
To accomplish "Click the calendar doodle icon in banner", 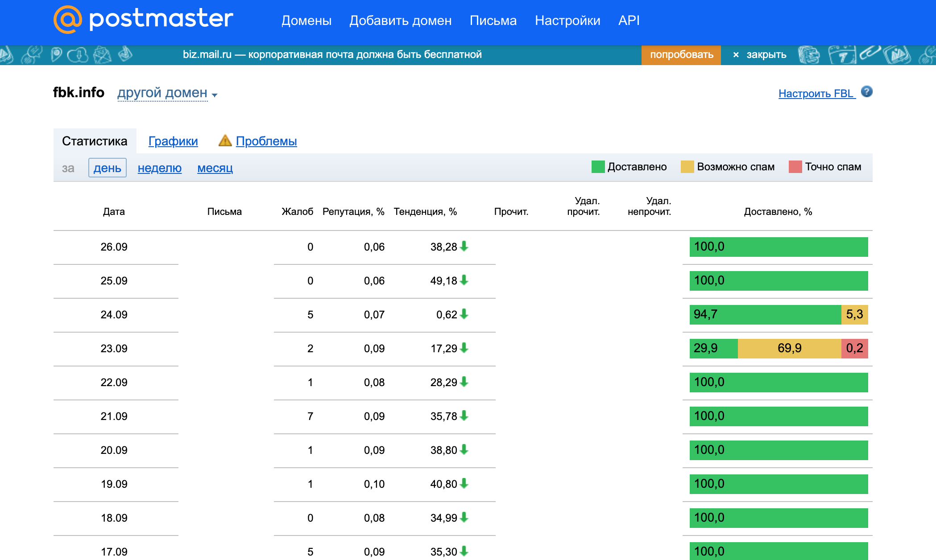I will (x=841, y=55).
